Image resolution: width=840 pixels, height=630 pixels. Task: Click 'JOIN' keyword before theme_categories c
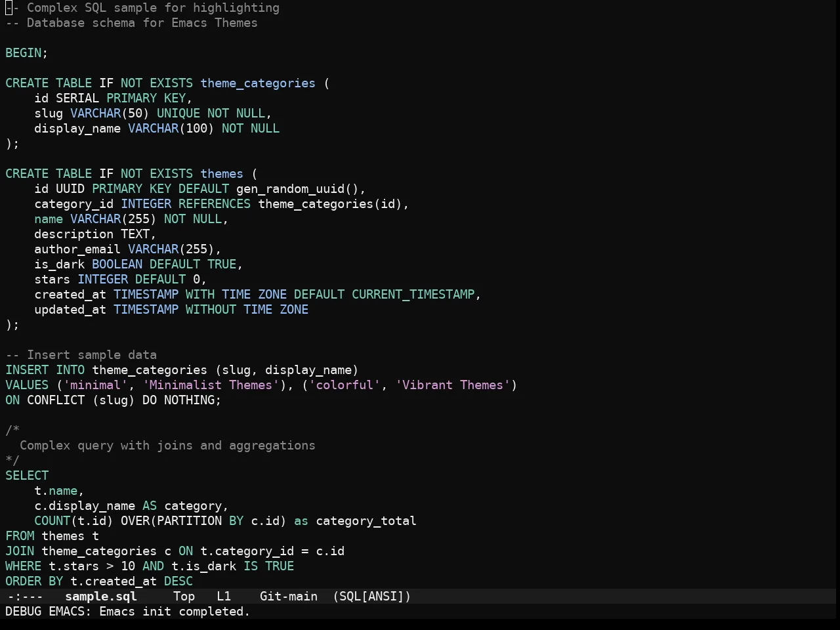20,551
